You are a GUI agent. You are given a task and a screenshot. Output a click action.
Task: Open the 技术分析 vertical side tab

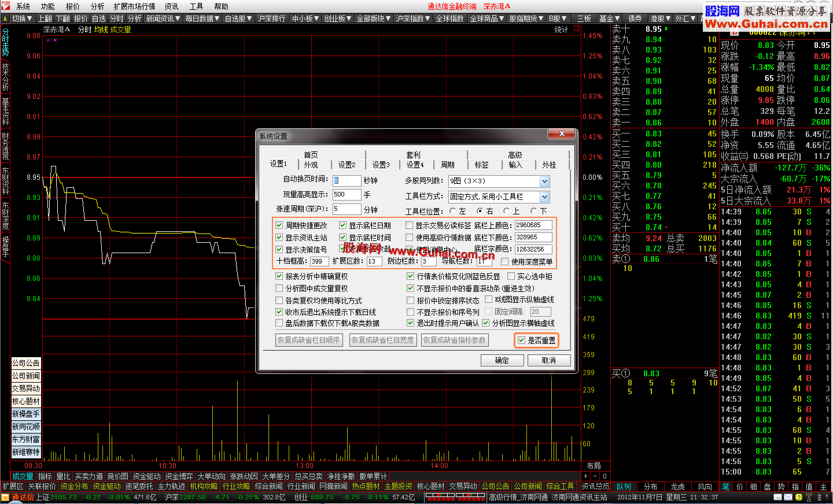point(5,76)
